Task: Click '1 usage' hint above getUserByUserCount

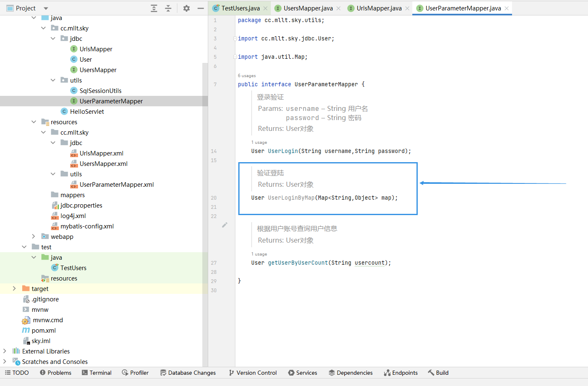Action: tap(259, 254)
